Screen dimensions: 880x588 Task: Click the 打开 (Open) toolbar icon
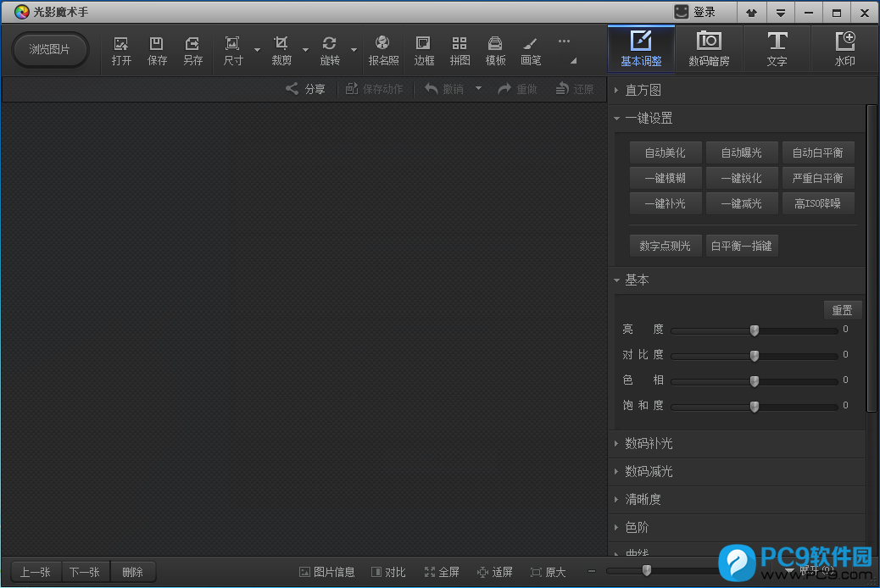click(121, 51)
